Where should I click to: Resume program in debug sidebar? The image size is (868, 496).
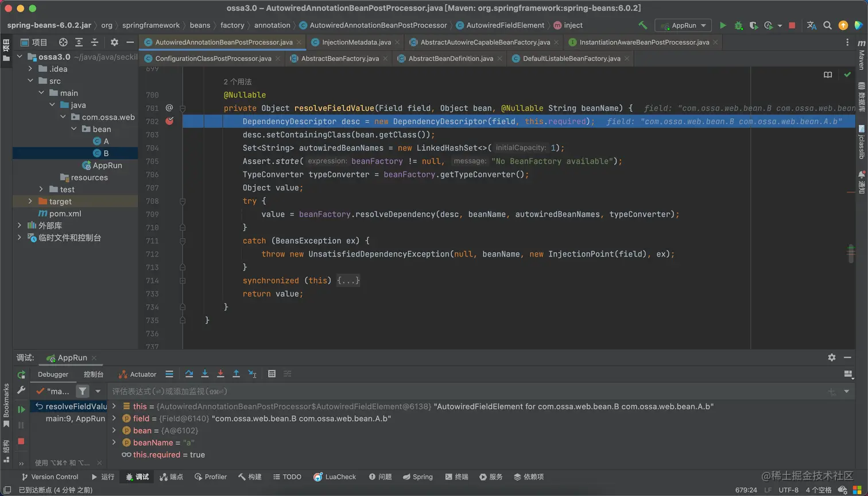click(x=21, y=409)
